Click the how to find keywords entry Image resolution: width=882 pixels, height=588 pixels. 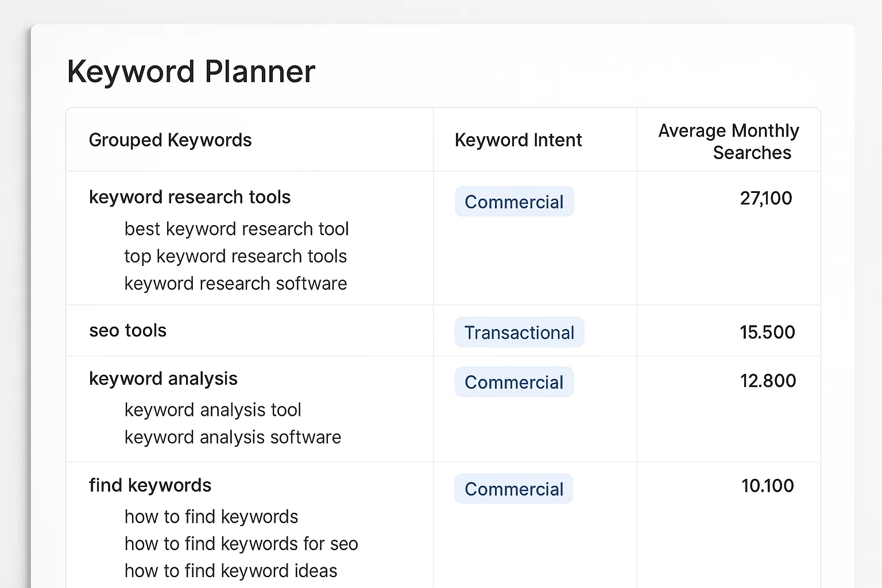tap(211, 516)
